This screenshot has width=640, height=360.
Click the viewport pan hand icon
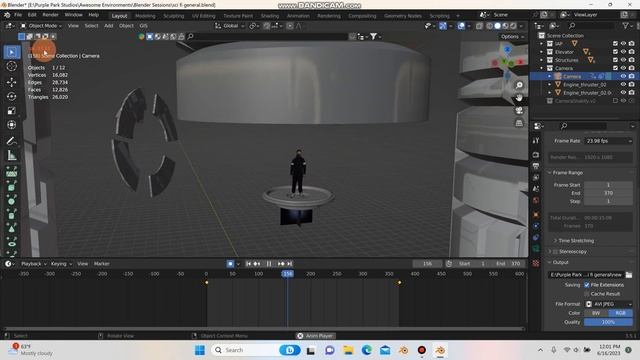pyautogui.click(x=519, y=98)
